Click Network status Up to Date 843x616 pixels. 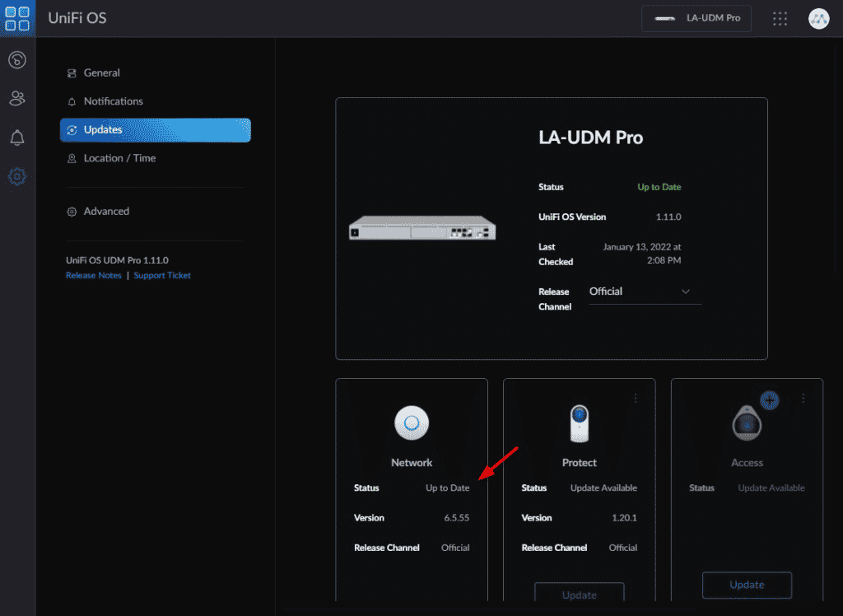coord(447,488)
